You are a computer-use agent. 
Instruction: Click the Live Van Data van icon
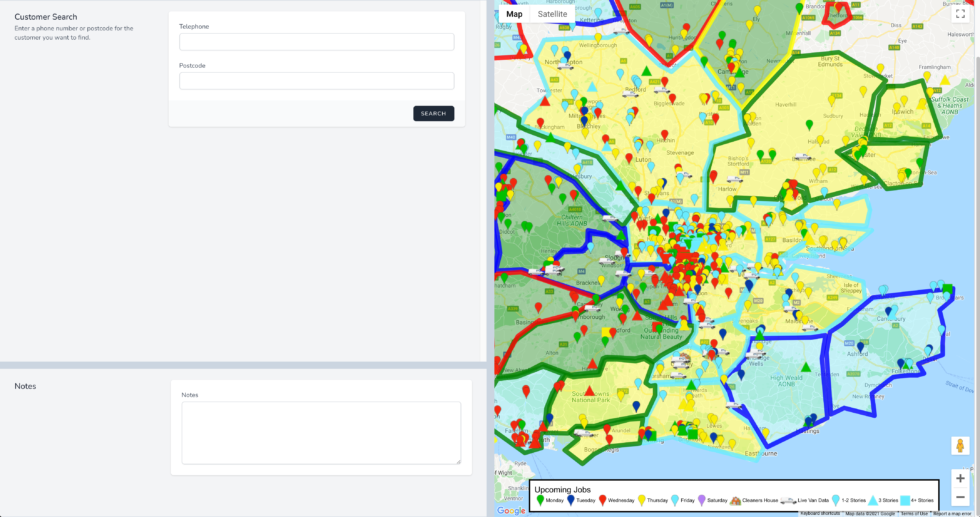(788, 500)
